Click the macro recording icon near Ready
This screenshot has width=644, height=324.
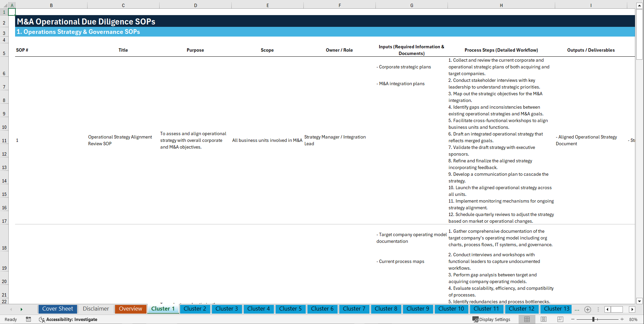point(28,319)
